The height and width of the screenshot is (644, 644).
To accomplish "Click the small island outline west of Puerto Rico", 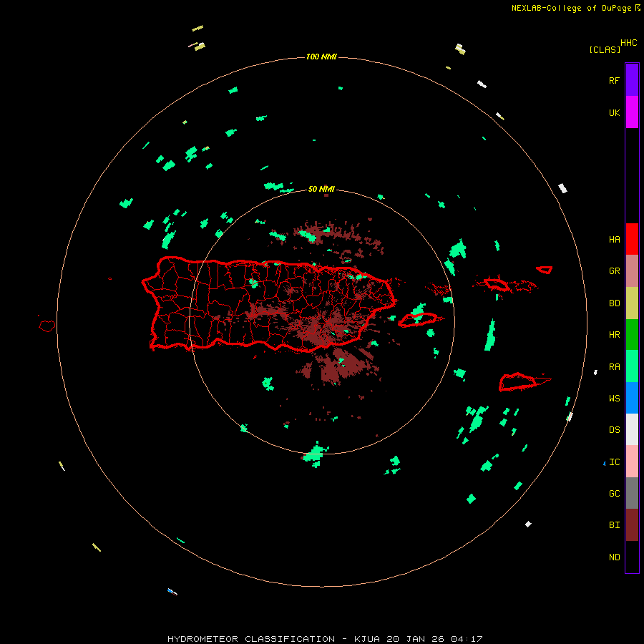I will pyautogui.click(x=47, y=326).
